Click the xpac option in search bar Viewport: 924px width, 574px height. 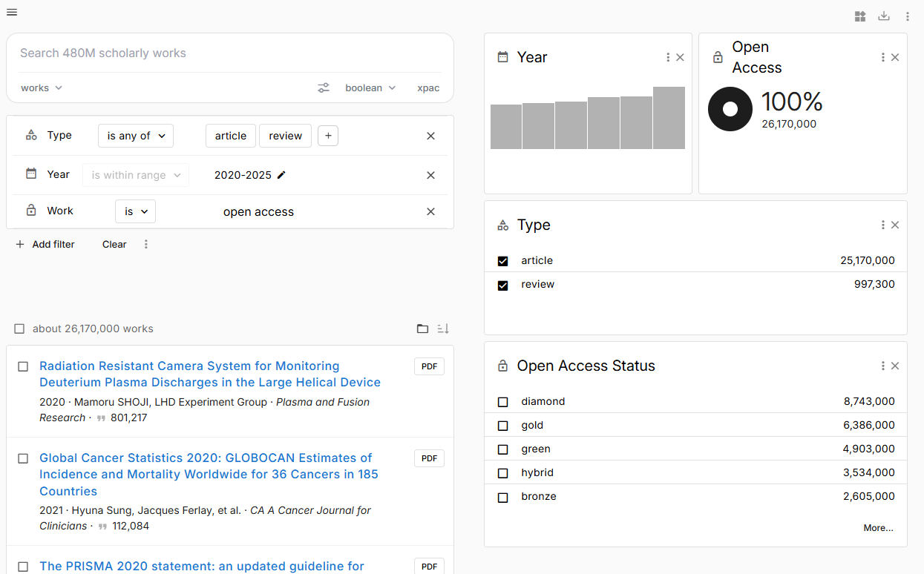(428, 88)
